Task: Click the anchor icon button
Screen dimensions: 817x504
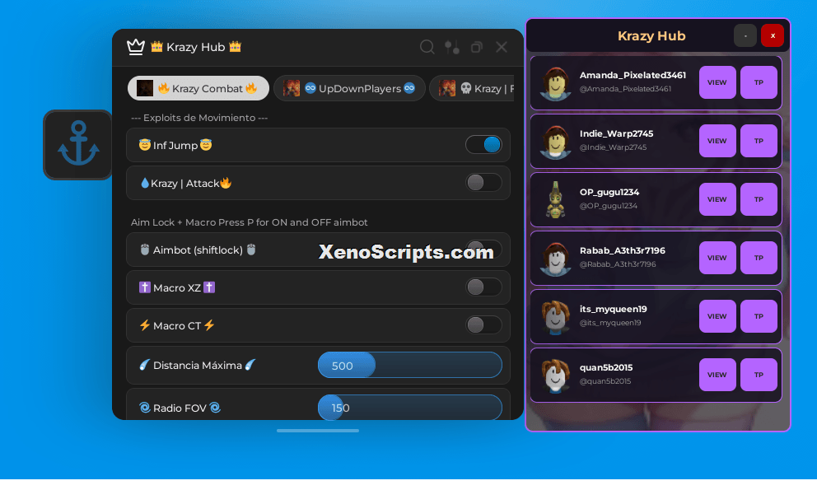Action: click(78, 145)
